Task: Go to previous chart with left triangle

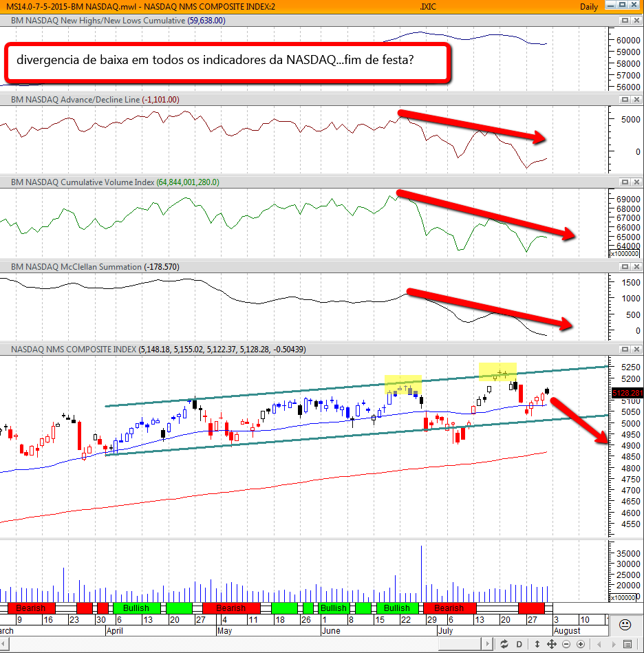Action: click(599, 644)
